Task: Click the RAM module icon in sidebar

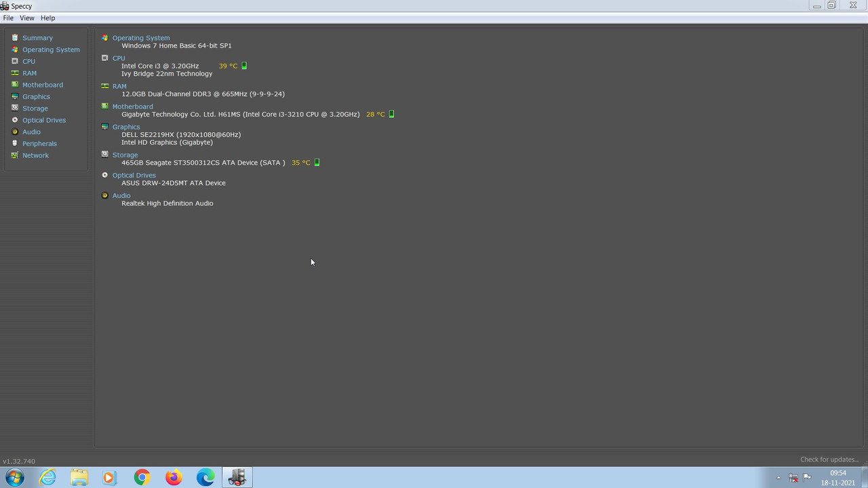Action: click(15, 73)
